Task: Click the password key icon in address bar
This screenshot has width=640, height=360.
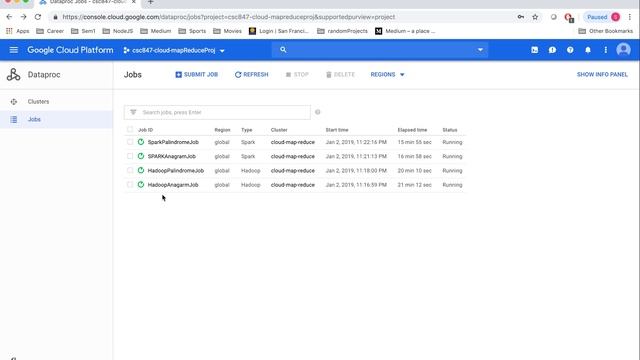Action: (521, 17)
